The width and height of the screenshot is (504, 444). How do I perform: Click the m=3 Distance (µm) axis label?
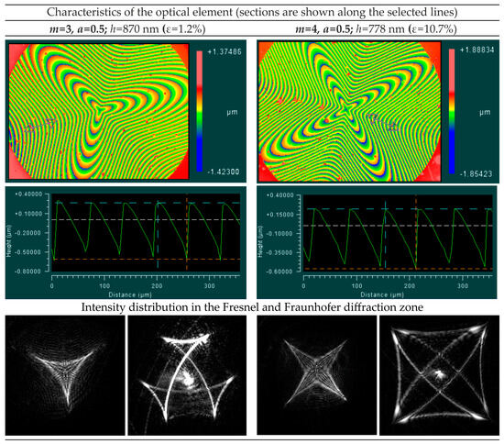pyautogui.click(x=130, y=294)
